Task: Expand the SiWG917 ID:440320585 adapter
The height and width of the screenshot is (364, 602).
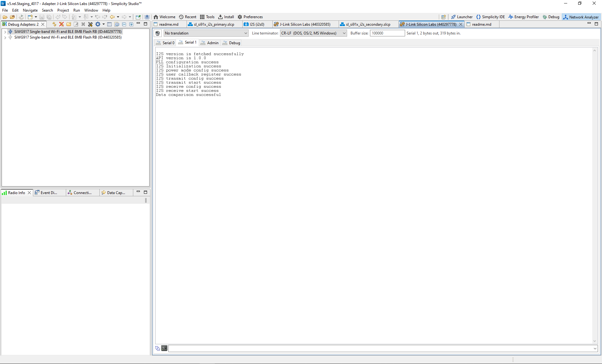Action: click(x=5, y=37)
